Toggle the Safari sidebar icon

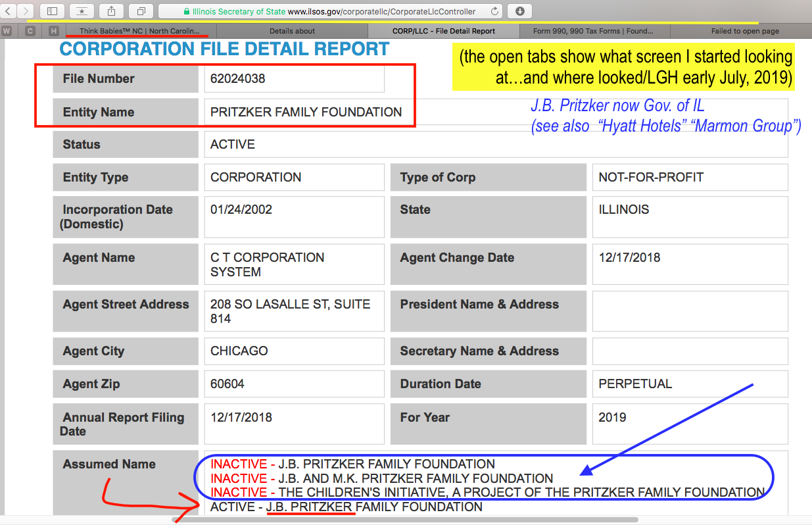[x=52, y=11]
